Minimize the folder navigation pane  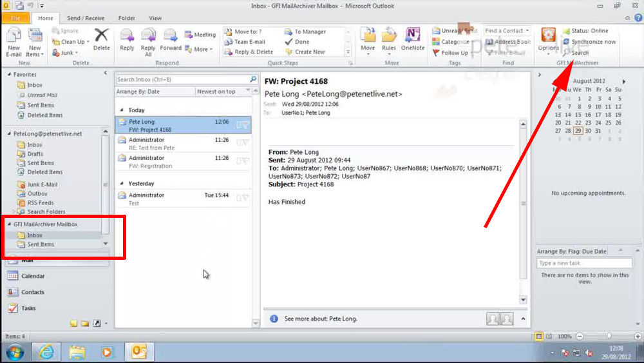coord(106,73)
